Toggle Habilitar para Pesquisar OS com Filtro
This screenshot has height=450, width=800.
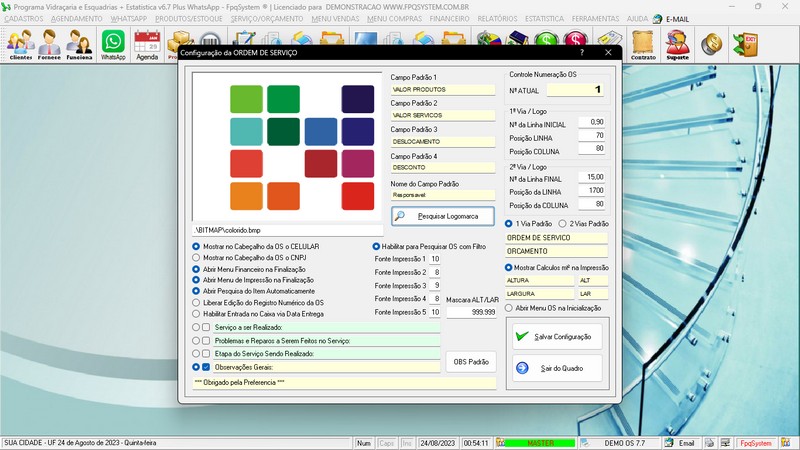click(x=376, y=246)
